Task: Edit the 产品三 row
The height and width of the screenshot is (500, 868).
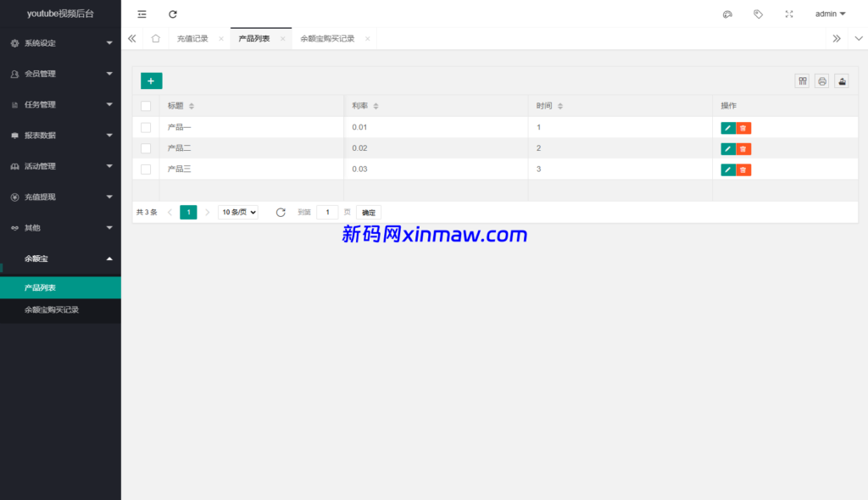Action: (728, 170)
